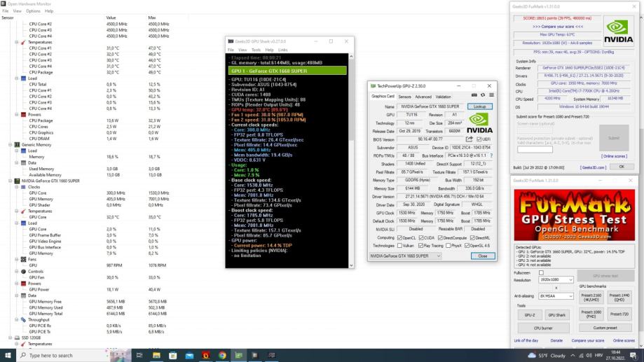Image resolution: width=644 pixels, height=362 pixels.
Task: Click the taskbar search box
Action: coord(62,355)
